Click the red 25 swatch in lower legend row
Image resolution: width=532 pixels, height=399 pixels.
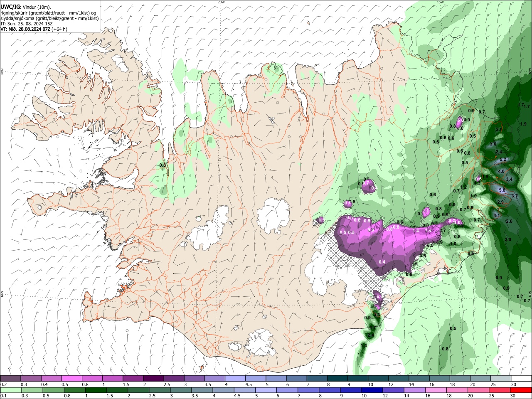[x=499, y=390]
